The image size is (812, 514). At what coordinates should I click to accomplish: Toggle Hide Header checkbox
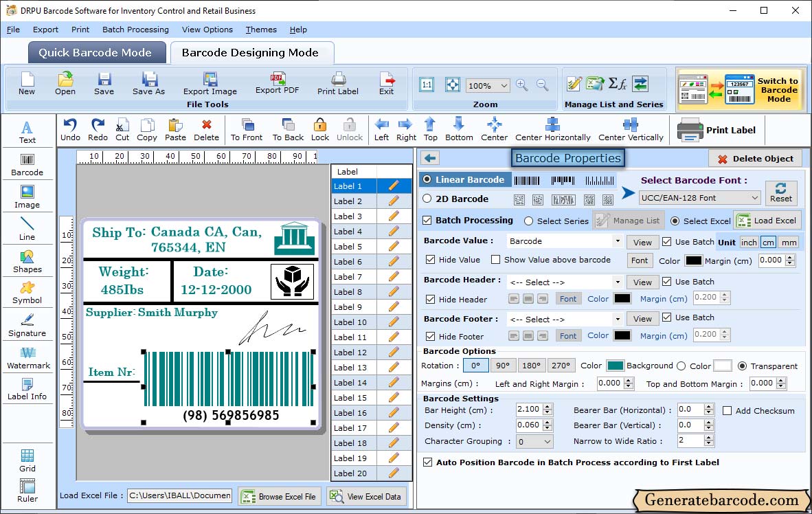[x=430, y=300]
